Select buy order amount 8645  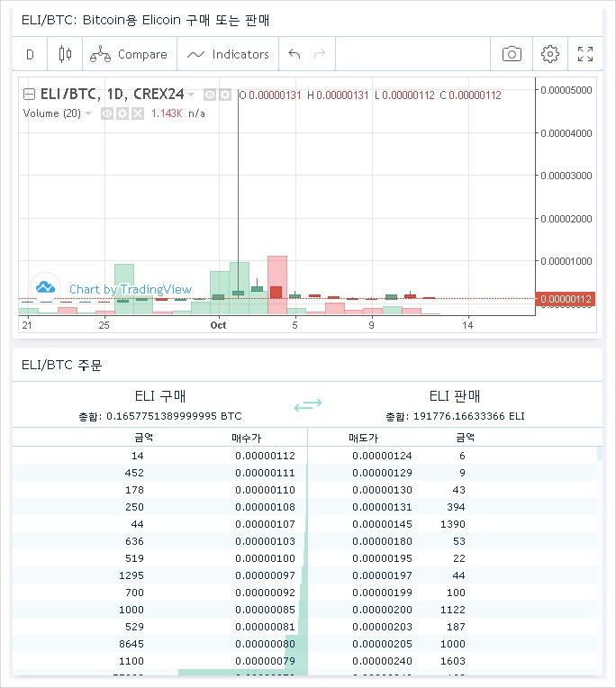pyautogui.click(x=131, y=644)
